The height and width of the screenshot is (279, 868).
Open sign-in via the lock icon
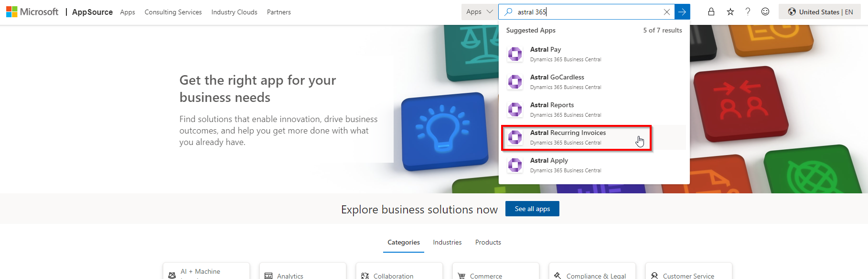tap(711, 12)
